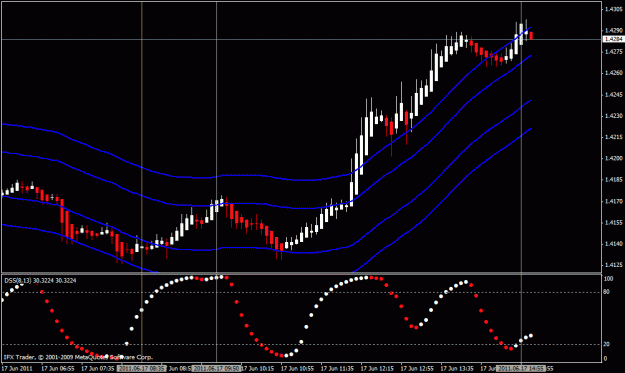Click the final white DSS indicator dot

(x=531, y=336)
